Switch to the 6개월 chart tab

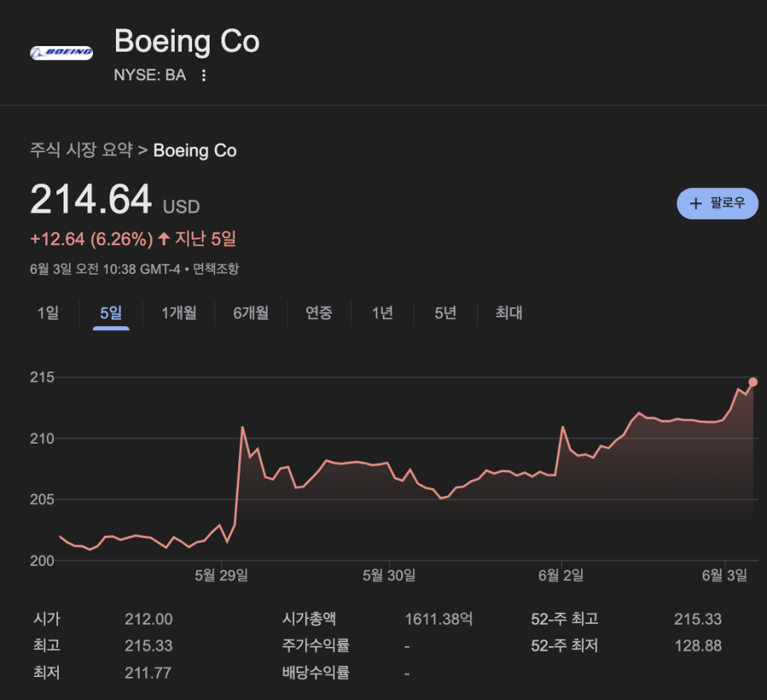point(251,313)
